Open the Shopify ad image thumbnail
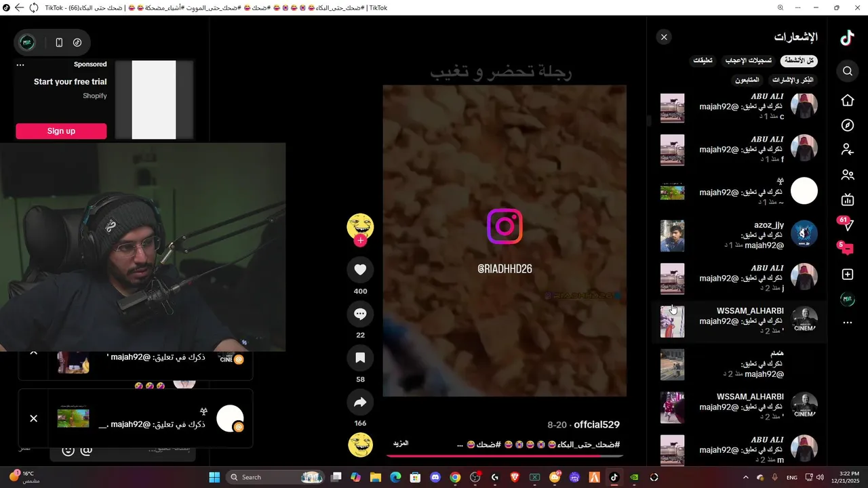The image size is (868, 488). coord(154,100)
